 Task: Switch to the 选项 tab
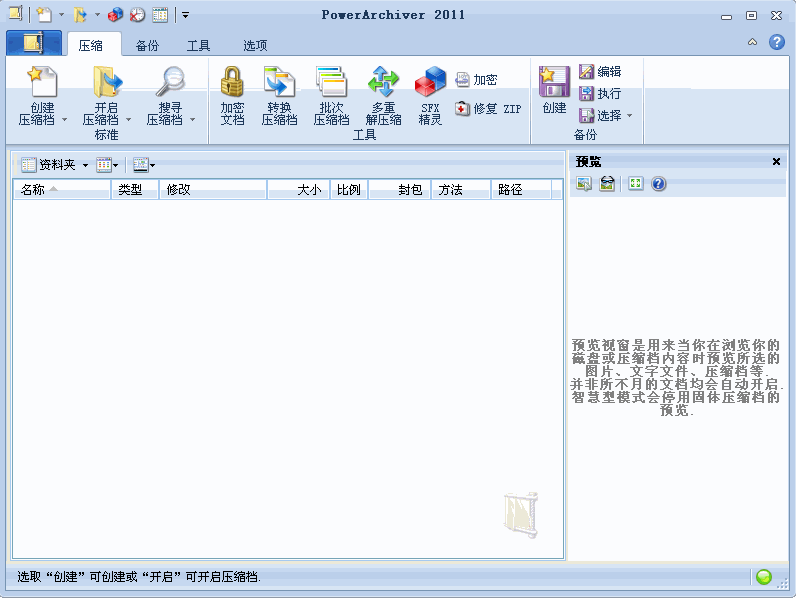255,45
